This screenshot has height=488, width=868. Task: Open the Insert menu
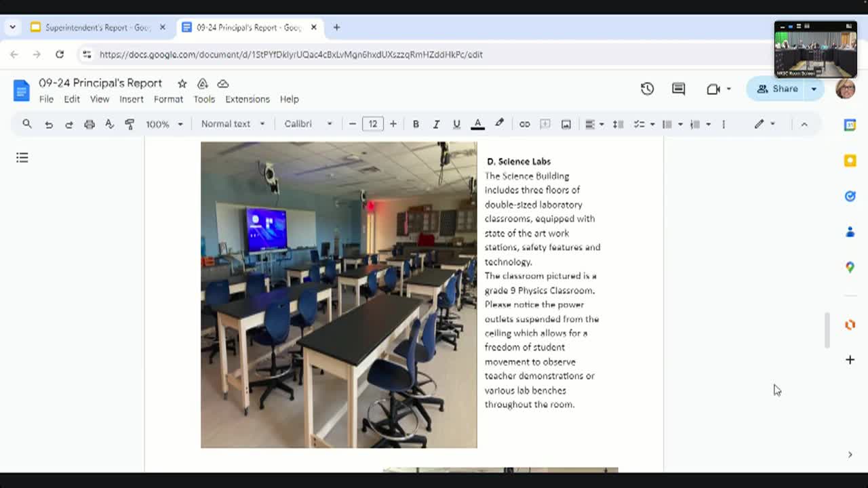pos(132,99)
